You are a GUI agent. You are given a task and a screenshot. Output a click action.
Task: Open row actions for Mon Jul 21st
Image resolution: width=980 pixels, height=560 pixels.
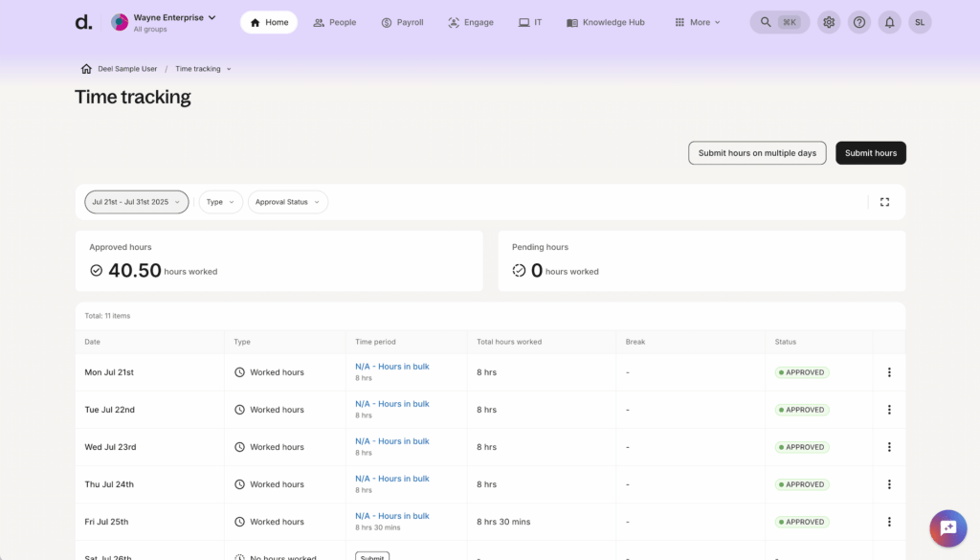(889, 372)
